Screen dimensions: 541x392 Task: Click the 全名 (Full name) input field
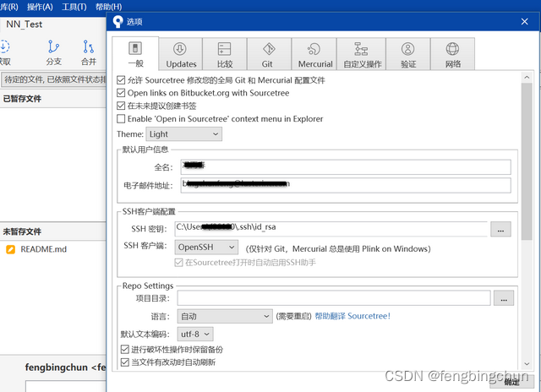pyautogui.click(x=346, y=167)
